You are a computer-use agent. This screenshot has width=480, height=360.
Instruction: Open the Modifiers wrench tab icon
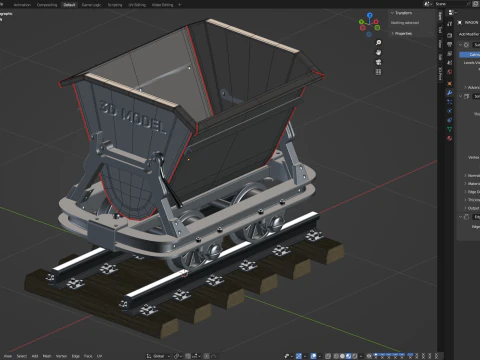450,93
